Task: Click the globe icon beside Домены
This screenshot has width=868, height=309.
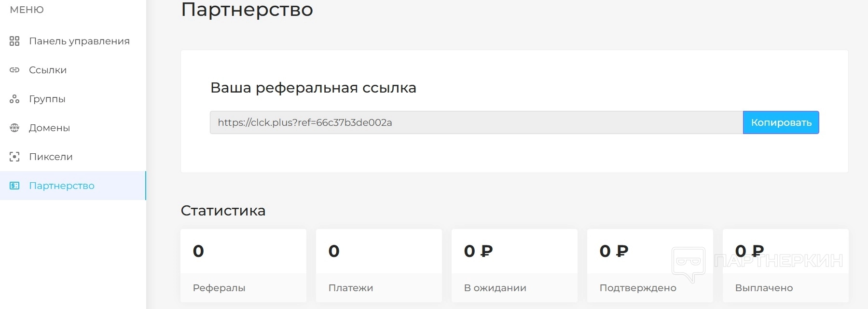Action: (14, 128)
